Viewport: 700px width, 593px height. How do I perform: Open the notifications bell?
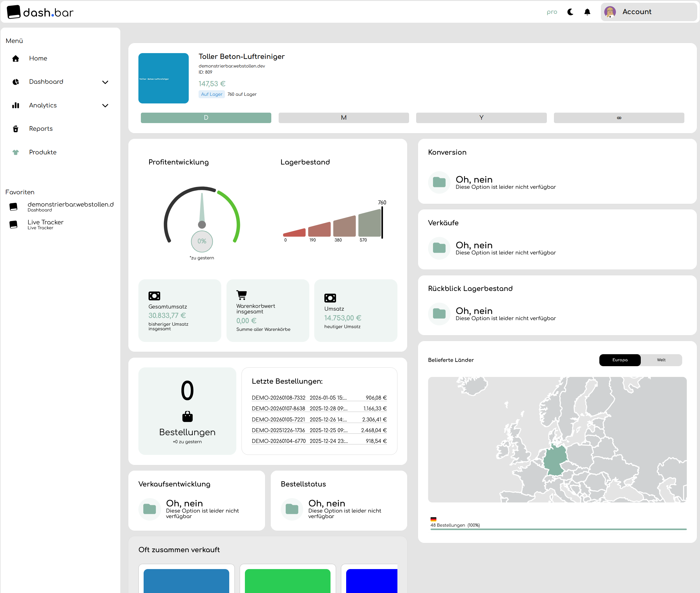click(587, 12)
